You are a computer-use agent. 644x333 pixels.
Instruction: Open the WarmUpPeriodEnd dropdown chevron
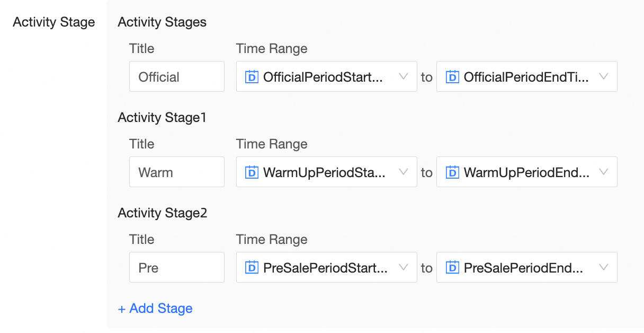603,172
